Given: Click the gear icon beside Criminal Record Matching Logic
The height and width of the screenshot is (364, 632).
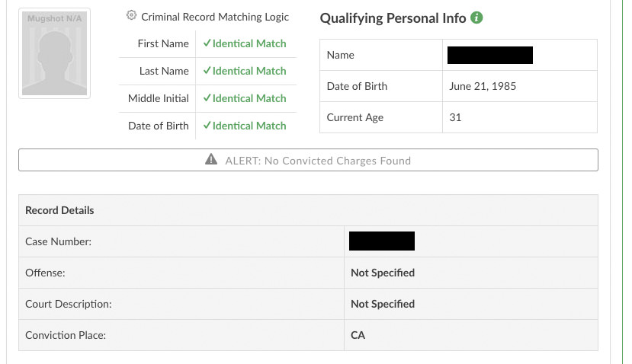Looking at the screenshot, I should point(131,16).
